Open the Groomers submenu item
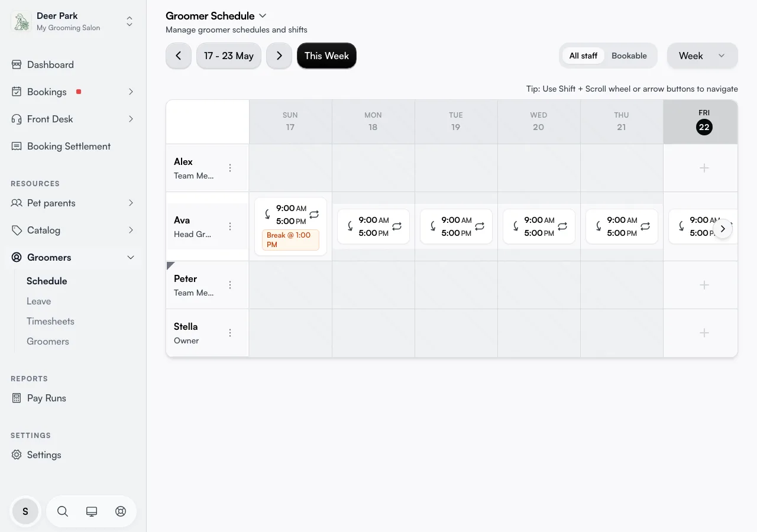This screenshot has height=532, width=757. coord(48,342)
